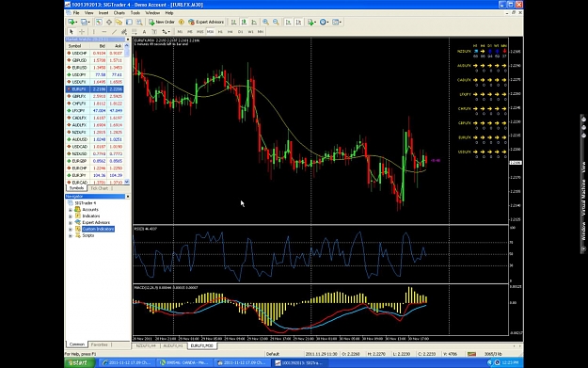The width and height of the screenshot is (588, 368).
Task: Switch to the Tick Chart tab
Action: coord(99,188)
